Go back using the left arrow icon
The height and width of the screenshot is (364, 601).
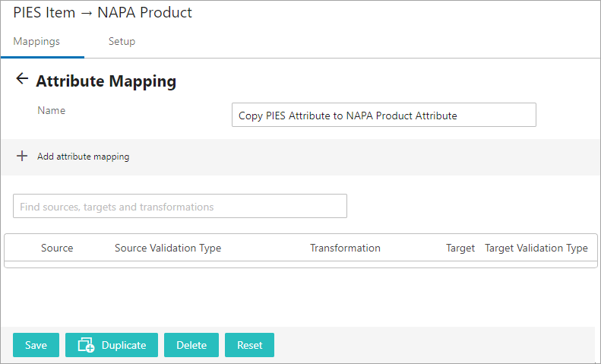click(22, 78)
